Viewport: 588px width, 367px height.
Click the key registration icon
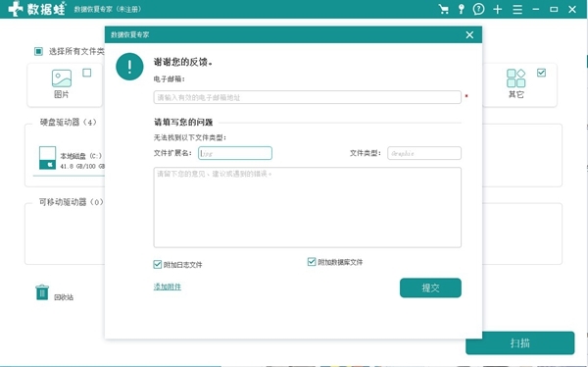point(462,9)
